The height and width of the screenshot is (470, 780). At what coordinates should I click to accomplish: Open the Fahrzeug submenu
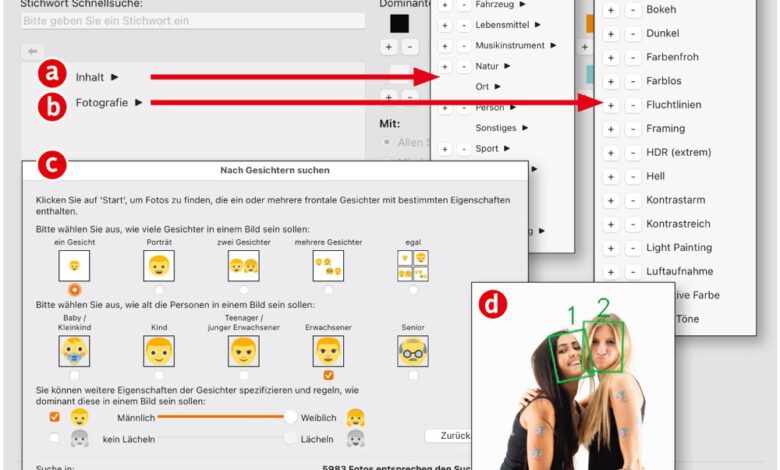500,4
